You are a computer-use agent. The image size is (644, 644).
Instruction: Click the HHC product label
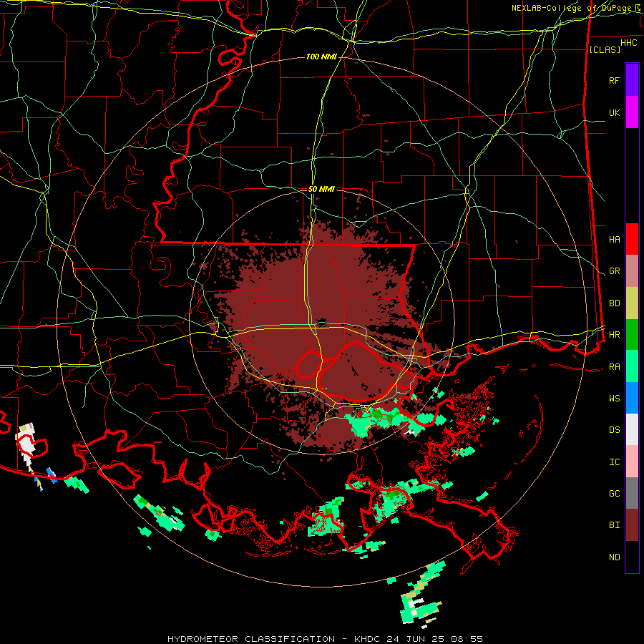coord(629,43)
